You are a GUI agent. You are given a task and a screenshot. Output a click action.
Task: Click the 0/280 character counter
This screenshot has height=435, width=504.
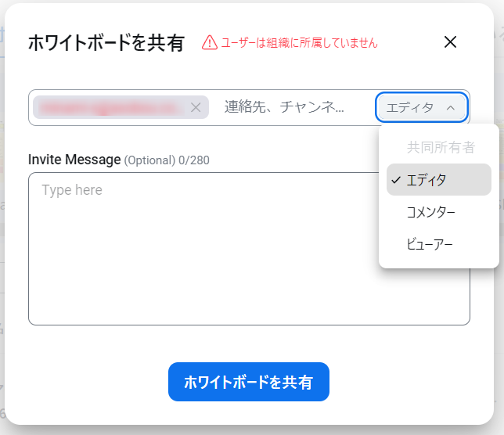click(194, 160)
